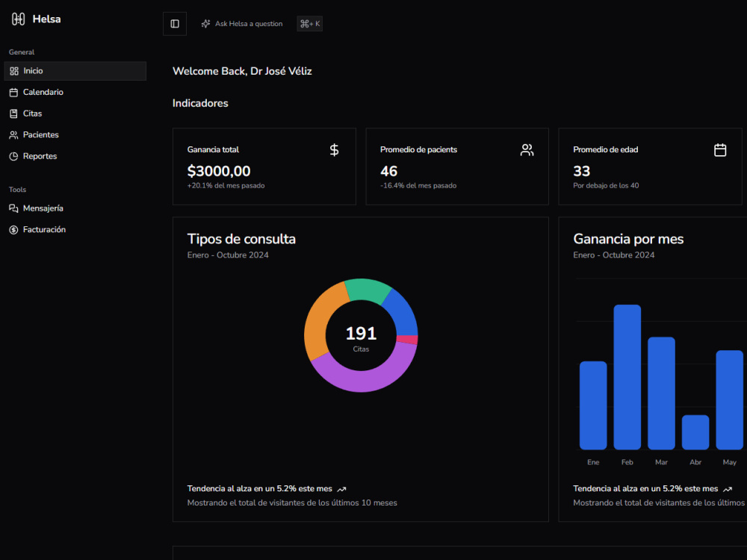The image size is (747, 560).
Task: Click the Ganancia por mes heading
Action: click(628, 239)
